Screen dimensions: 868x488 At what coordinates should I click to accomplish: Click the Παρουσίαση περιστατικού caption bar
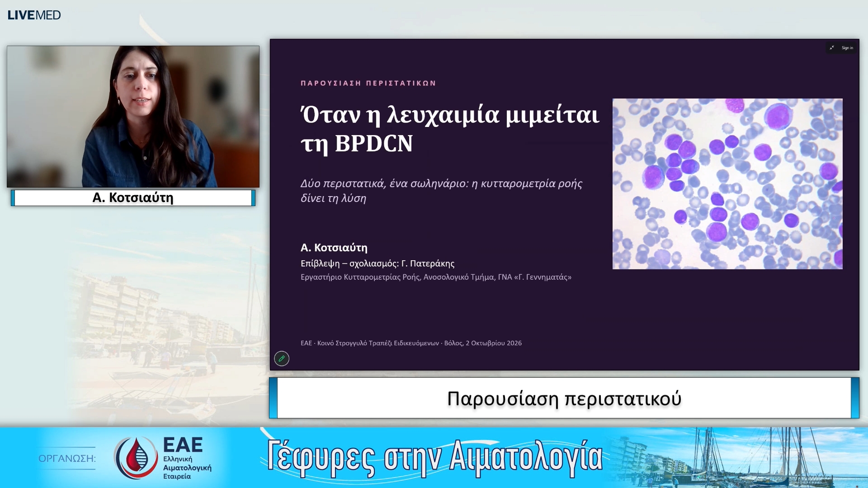coord(564,398)
